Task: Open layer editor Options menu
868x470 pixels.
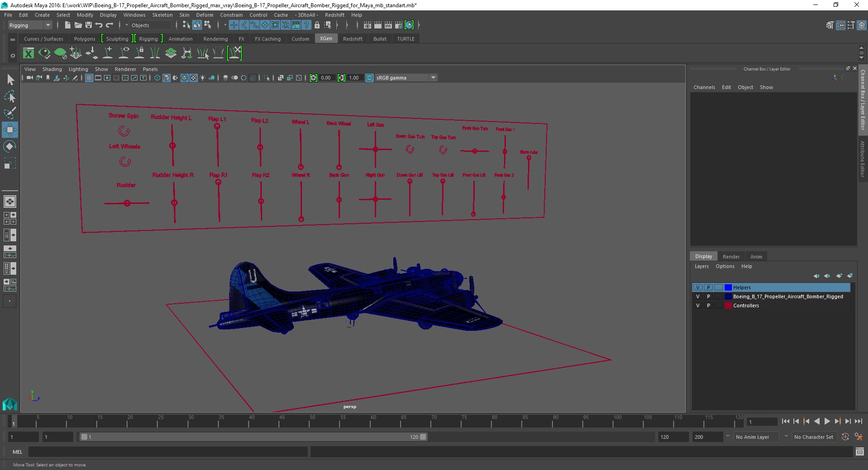Action: pos(725,266)
